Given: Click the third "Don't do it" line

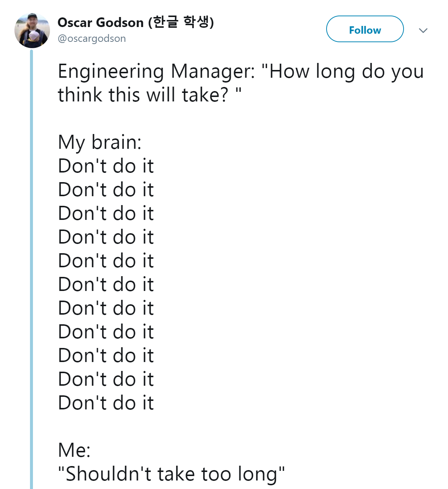Looking at the screenshot, I should point(106,213).
